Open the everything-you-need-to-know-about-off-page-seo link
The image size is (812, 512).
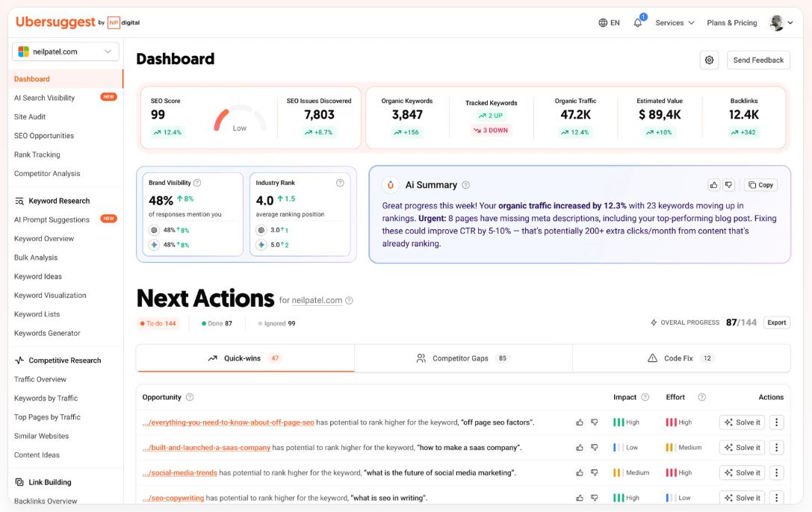coord(229,422)
